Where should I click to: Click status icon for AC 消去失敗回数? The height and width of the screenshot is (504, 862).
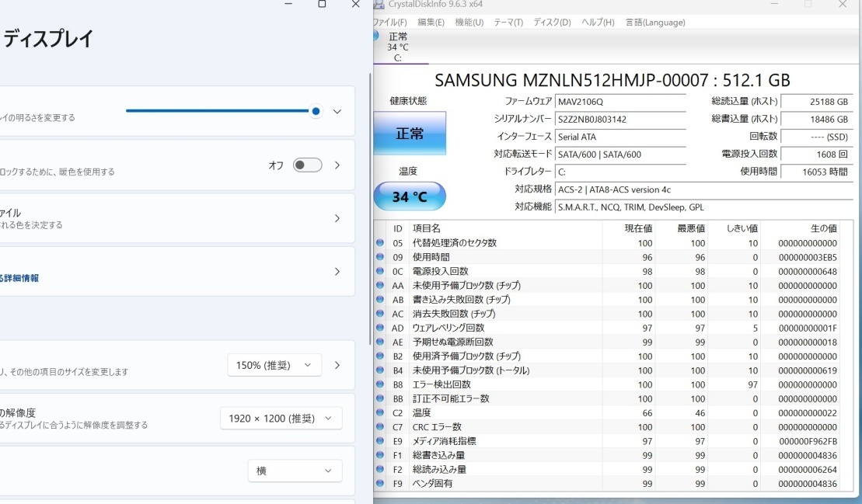379,314
